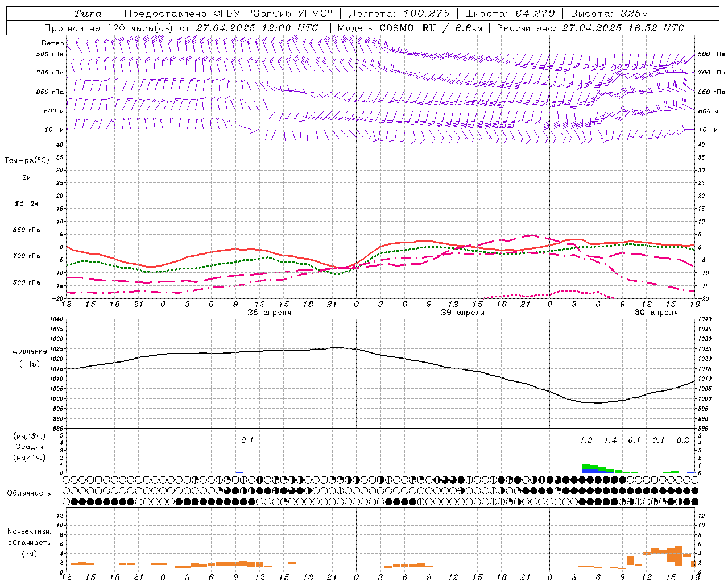
Task: Click the "Конвективн." convective cloud label
Action: (29, 531)
